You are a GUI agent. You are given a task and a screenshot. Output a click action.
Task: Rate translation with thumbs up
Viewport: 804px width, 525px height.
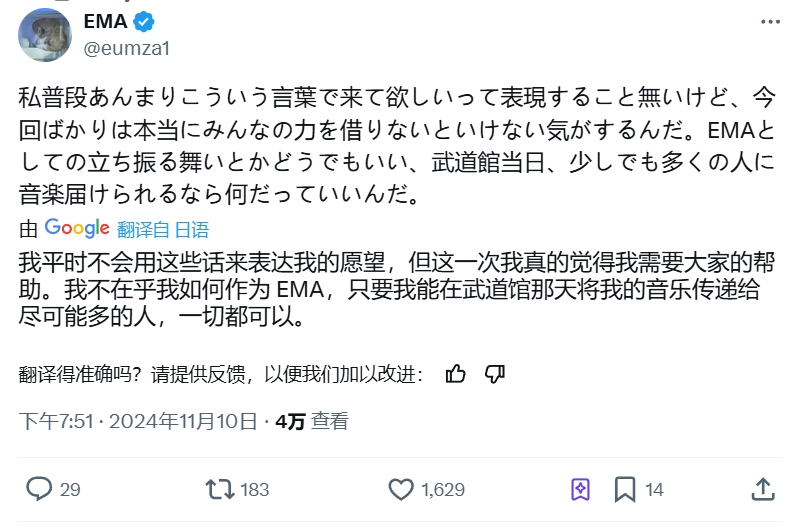(456, 374)
